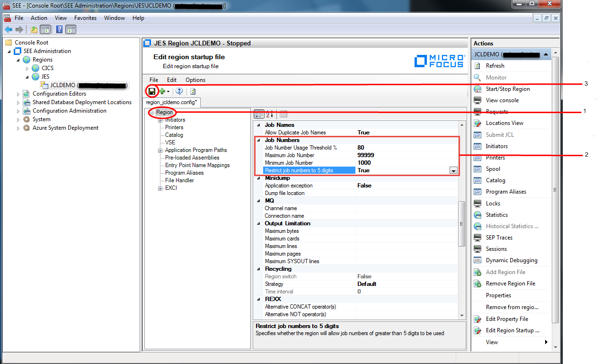Image resolution: width=610 pixels, height=364 pixels.
Task: Click the refresh icon in the editor toolbar
Action: pyautogui.click(x=193, y=91)
